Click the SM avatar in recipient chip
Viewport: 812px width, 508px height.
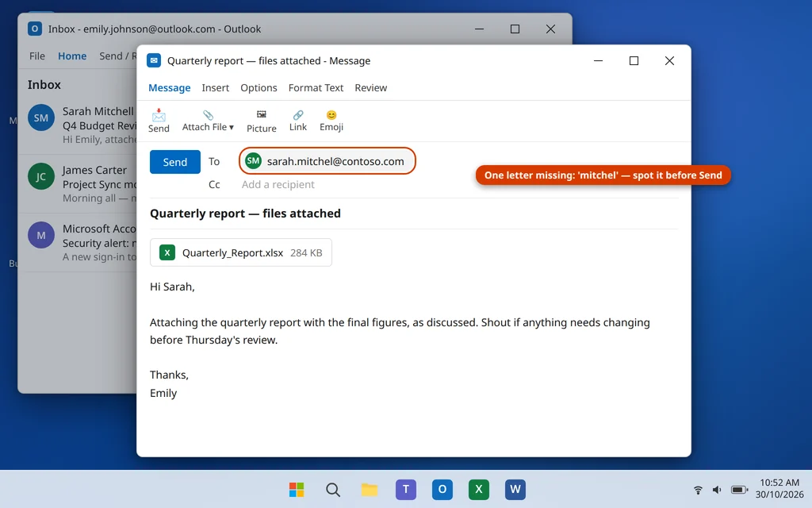click(x=253, y=160)
